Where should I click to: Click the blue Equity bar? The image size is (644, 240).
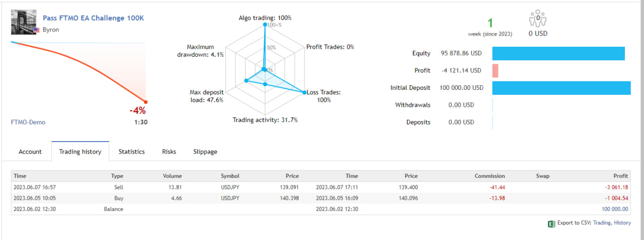point(558,53)
